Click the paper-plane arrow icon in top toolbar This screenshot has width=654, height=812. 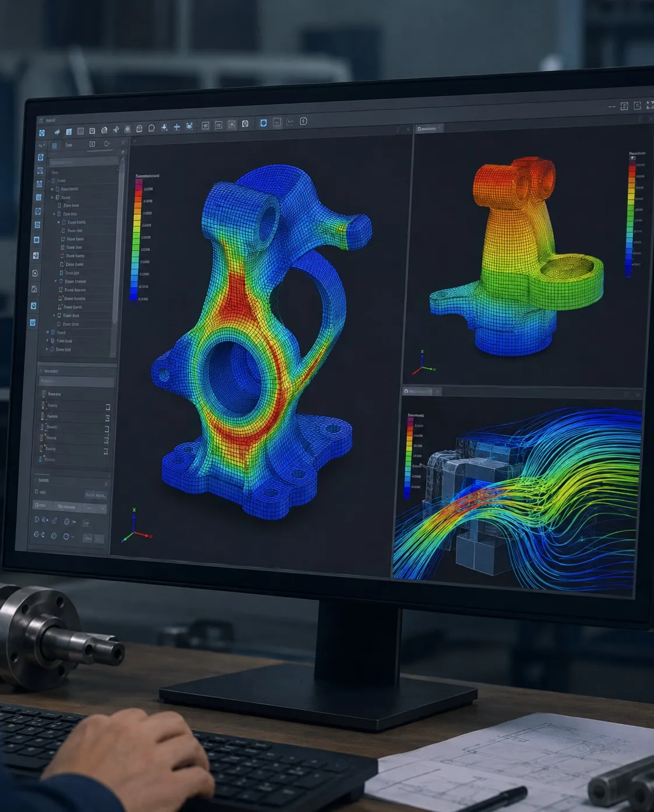point(57,132)
